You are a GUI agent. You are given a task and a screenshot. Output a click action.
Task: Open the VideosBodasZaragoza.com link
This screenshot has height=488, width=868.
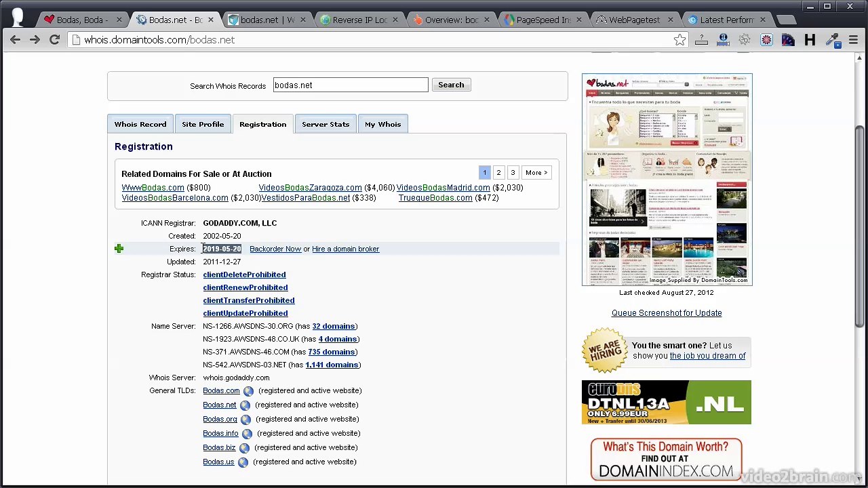coord(310,188)
